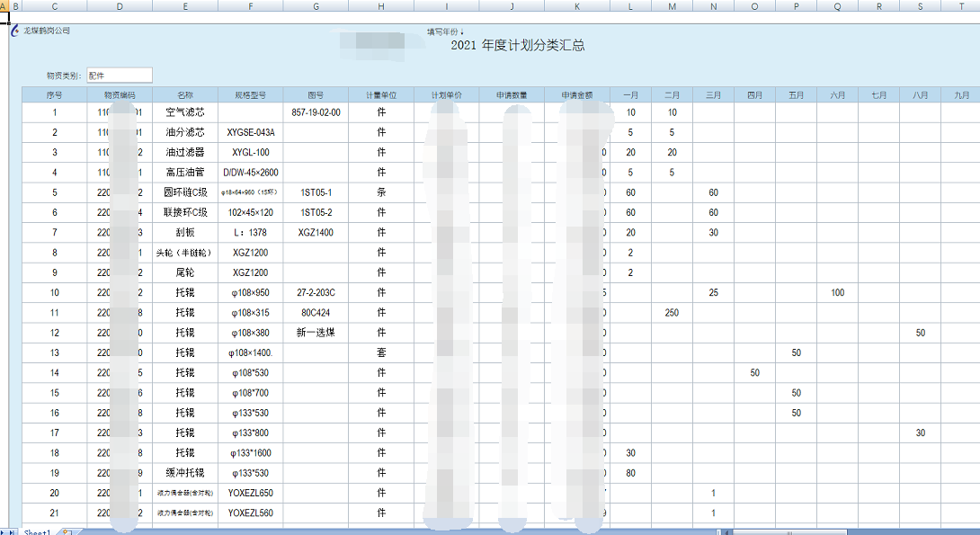
Task: Select the cell containing 空气滤芯
Action: [185, 112]
